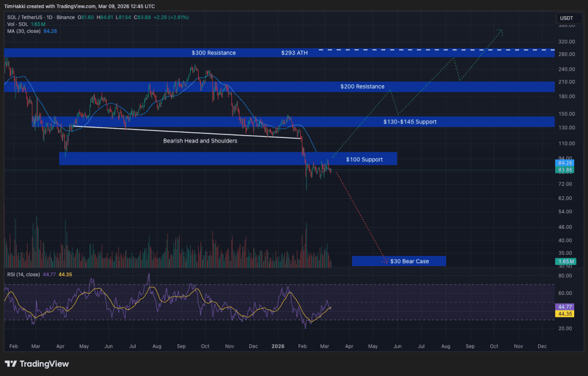588x376 pixels.
Task: Select the RSI (14, close) indicator legend
Action: [x=23, y=275]
